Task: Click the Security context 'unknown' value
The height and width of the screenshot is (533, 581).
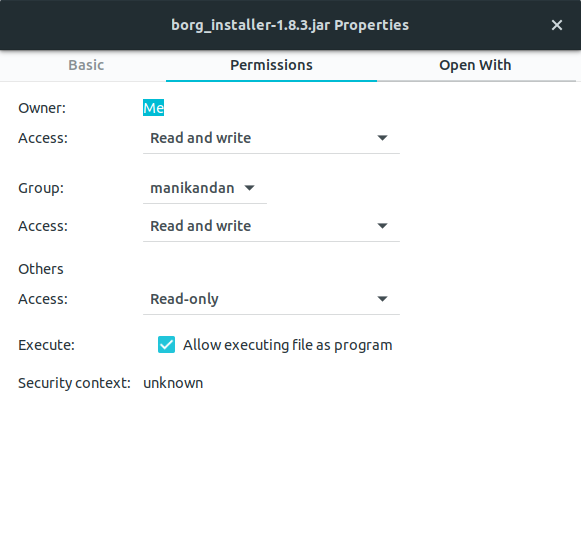Action: tap(173, 383)
